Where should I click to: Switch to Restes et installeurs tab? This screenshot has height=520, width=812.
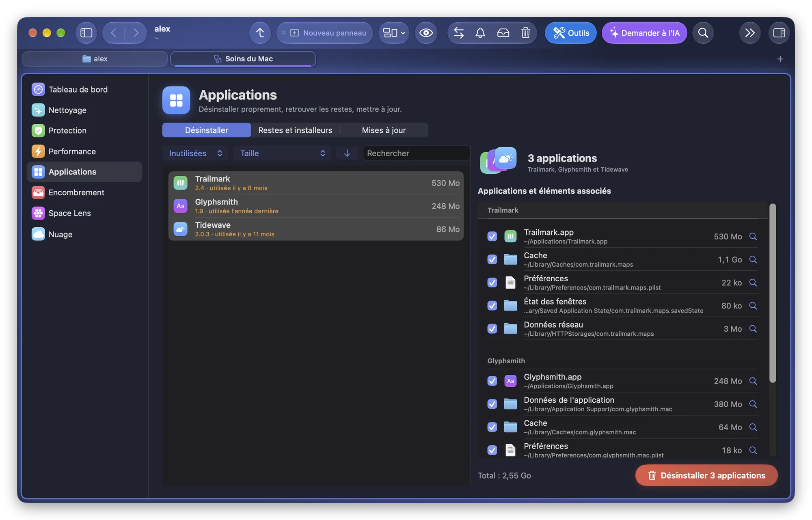coord(295,130)
